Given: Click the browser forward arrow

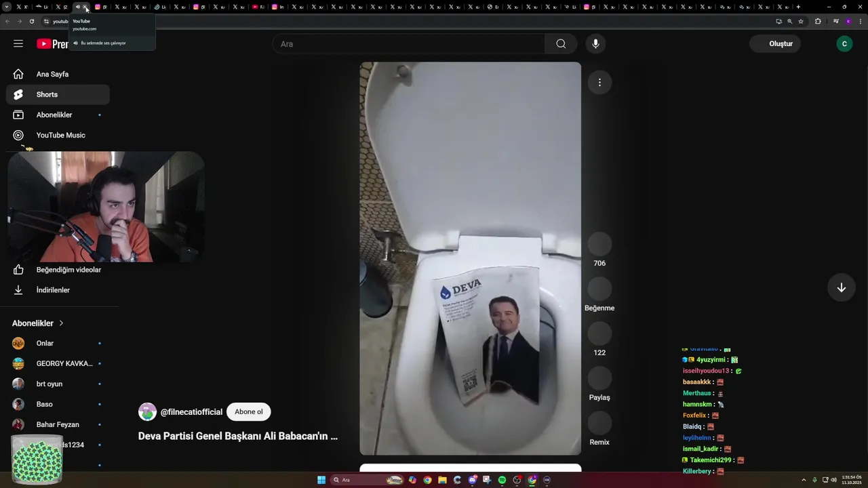Looking at the screenshot, I should tap(19, 21).
